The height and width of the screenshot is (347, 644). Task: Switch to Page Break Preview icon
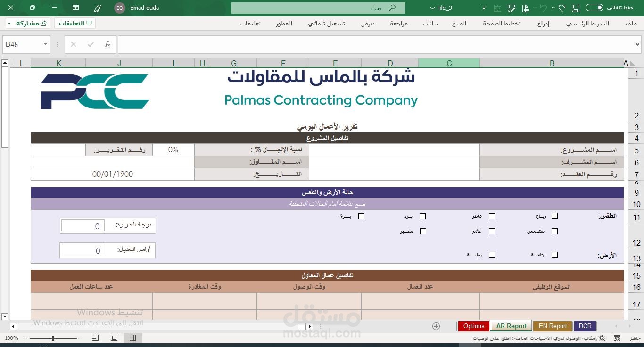pyautogui.click(x=95, y=338)
